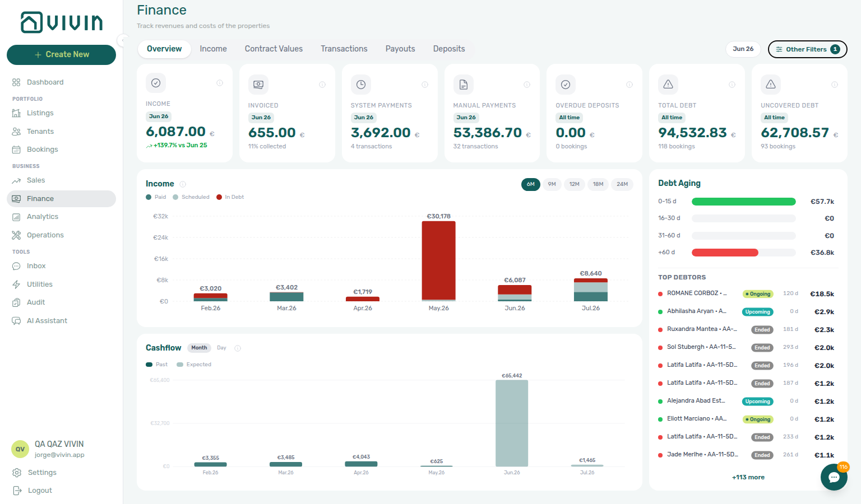The image size is (861, 504).
Task: Open Other Filters panel
Action: [x=807, y=49]
